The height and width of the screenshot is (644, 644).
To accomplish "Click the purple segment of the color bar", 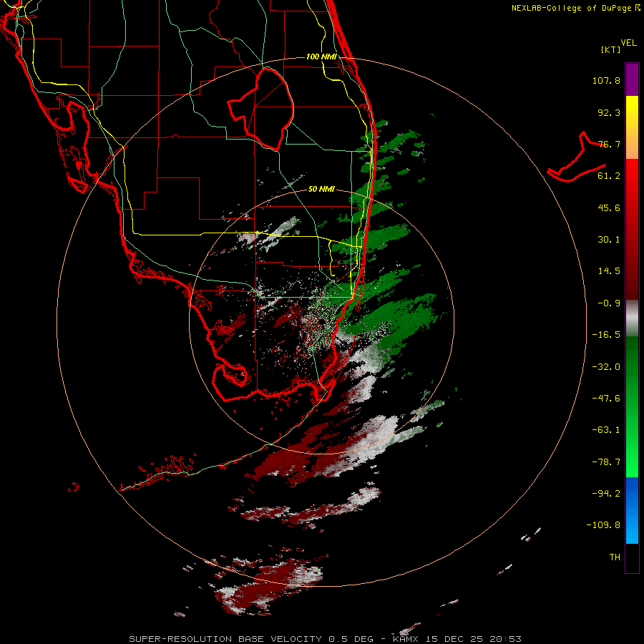I will tap(632, 79).
